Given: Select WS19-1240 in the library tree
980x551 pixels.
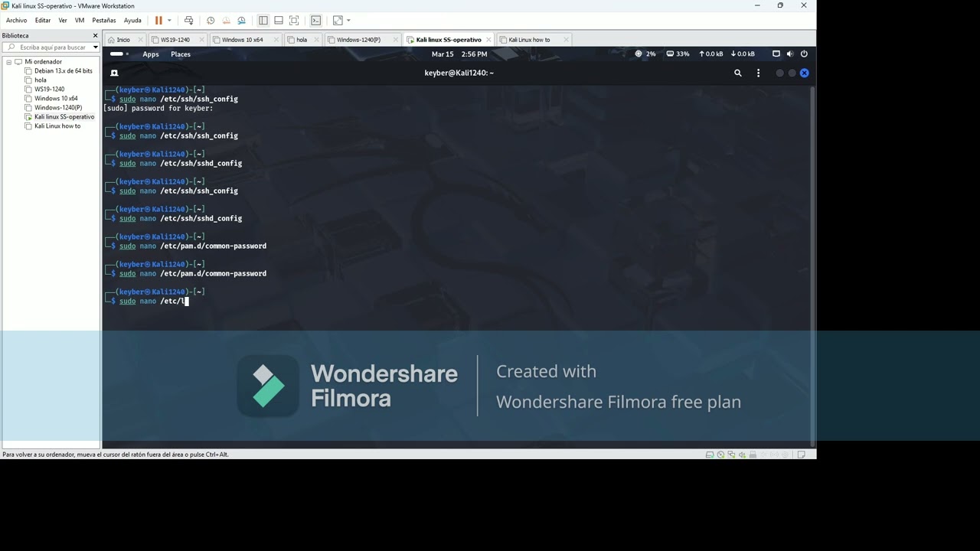Looking at the screenshot, I should click(49, 90).
